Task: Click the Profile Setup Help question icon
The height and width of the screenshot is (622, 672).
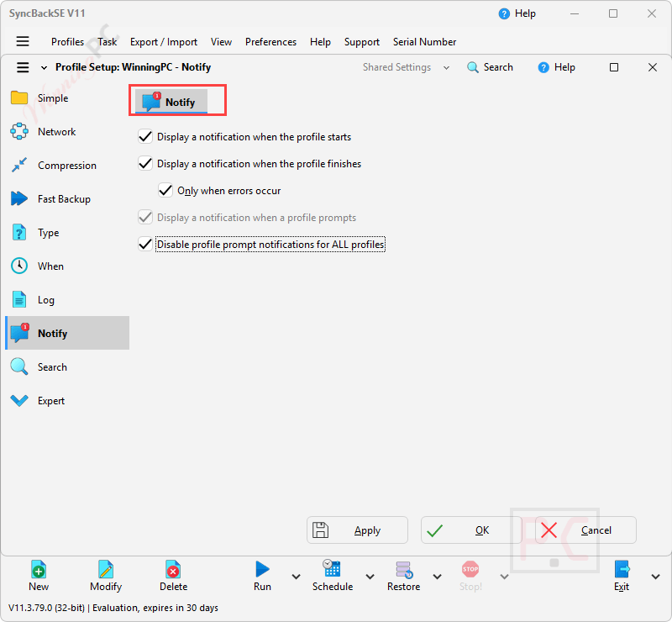Action: pyautogui.click(x=543, y=67)
